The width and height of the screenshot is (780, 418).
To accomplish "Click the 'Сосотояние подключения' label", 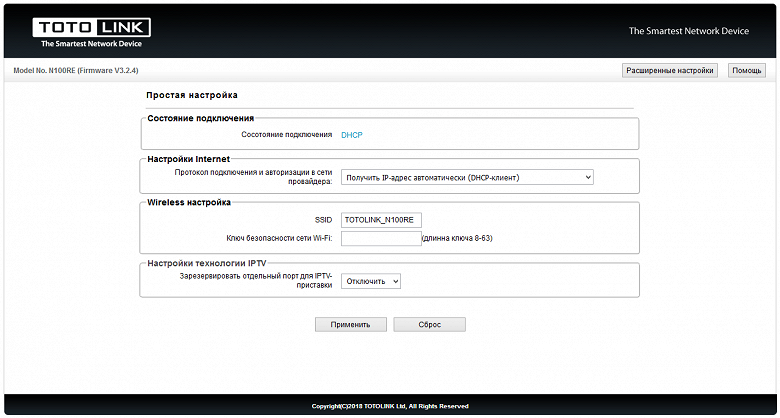I will tap(287, 135).
